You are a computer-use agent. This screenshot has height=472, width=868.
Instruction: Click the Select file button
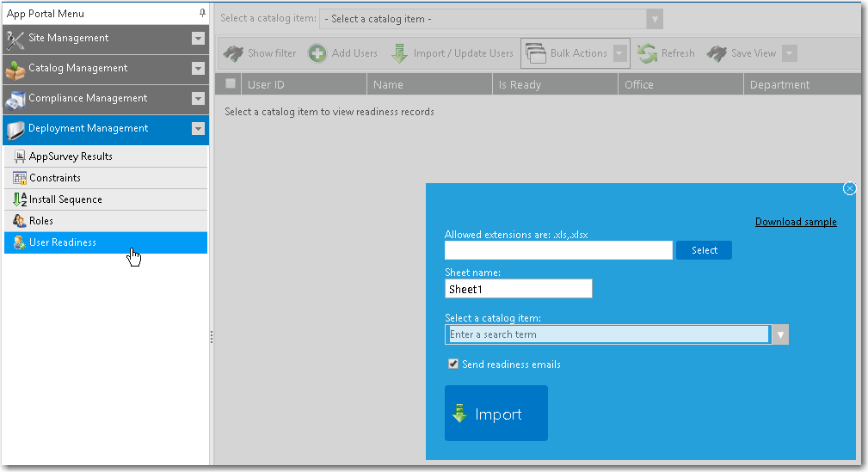pyautogui.click(x=704, y=250)
